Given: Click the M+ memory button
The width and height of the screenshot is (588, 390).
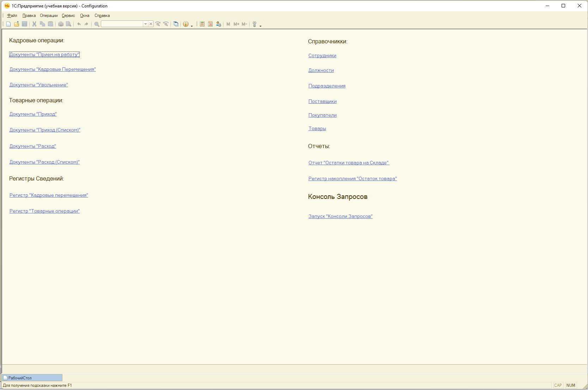Looking at the screenshot, I should pyautogui.click(x=236, y=24).
